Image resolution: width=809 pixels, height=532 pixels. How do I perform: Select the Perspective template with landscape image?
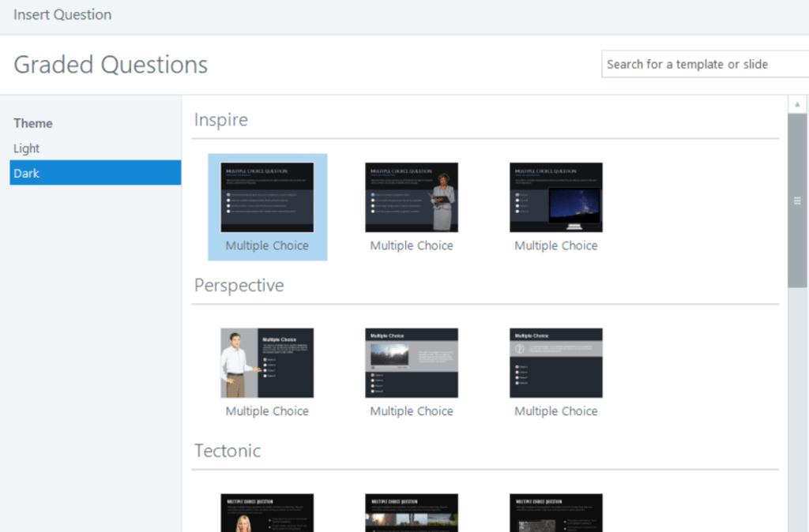click(x=411, y=362)
